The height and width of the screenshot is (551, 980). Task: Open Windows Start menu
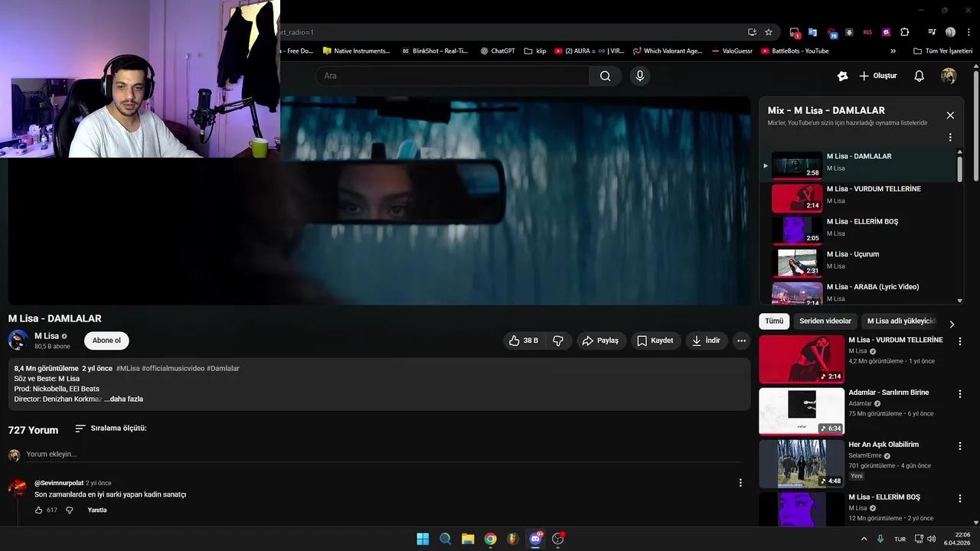(423, 539)
